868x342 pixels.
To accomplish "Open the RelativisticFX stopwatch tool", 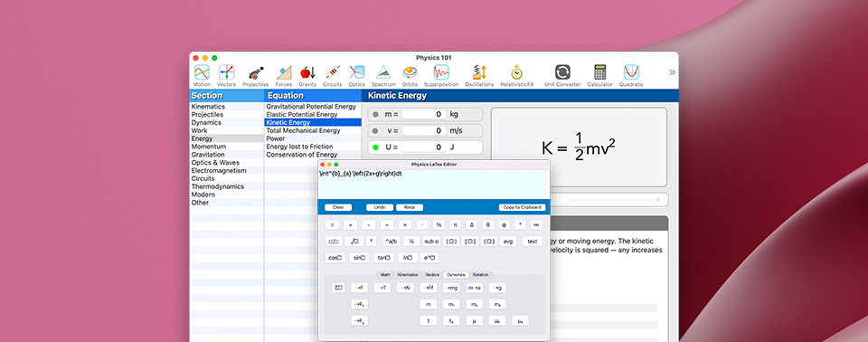I will (516, 76).
